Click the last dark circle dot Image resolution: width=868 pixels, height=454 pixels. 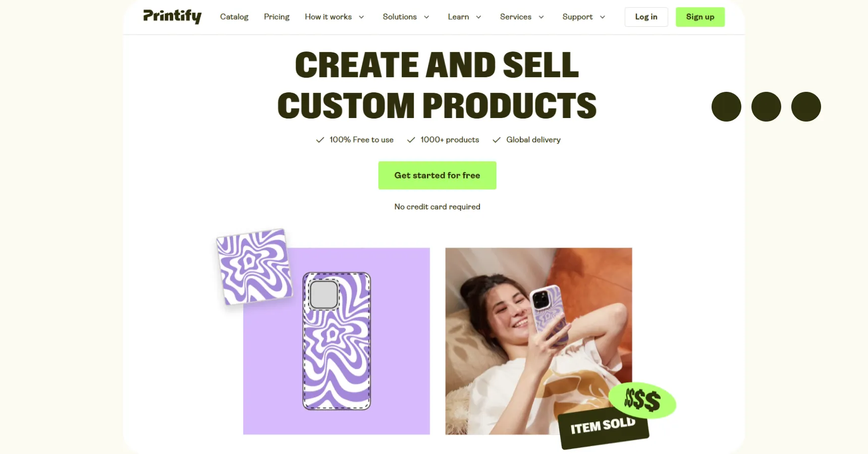click(x=806, y=106)
